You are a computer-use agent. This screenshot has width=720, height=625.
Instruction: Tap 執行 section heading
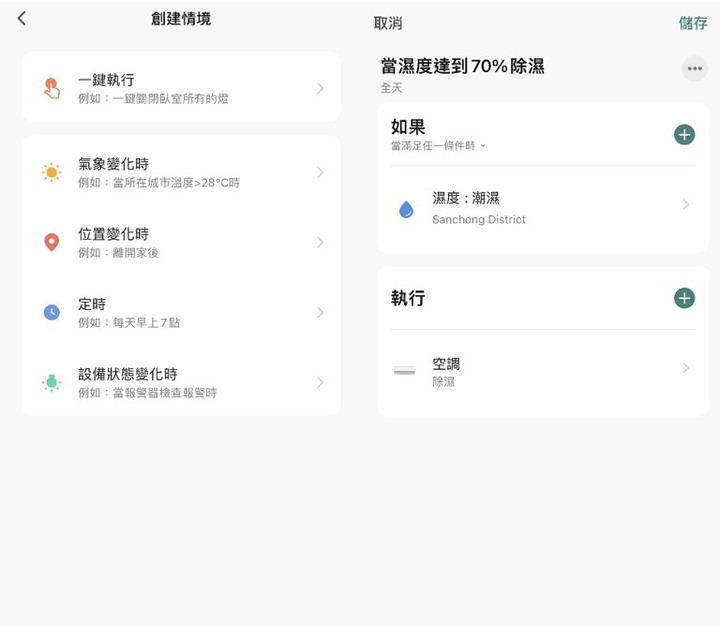408,298
